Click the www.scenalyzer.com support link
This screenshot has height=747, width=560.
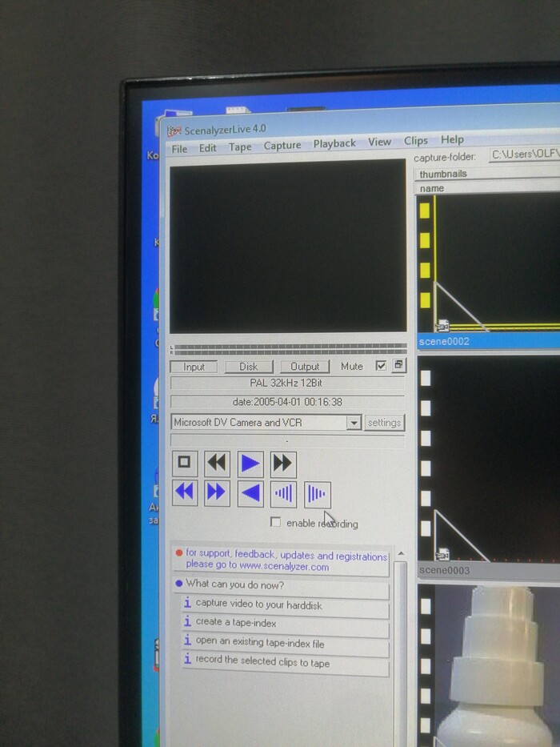coord(284,566)
